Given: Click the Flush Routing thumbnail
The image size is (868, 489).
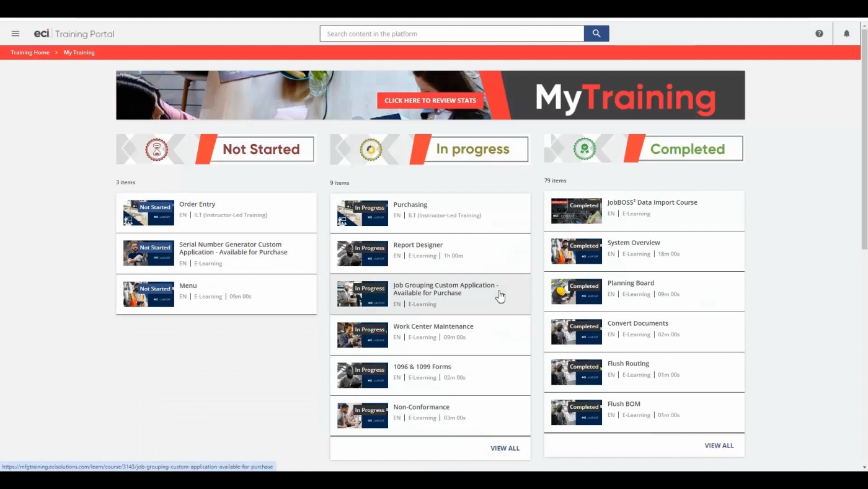Looking at the screenshot, I should pos(577,372).
